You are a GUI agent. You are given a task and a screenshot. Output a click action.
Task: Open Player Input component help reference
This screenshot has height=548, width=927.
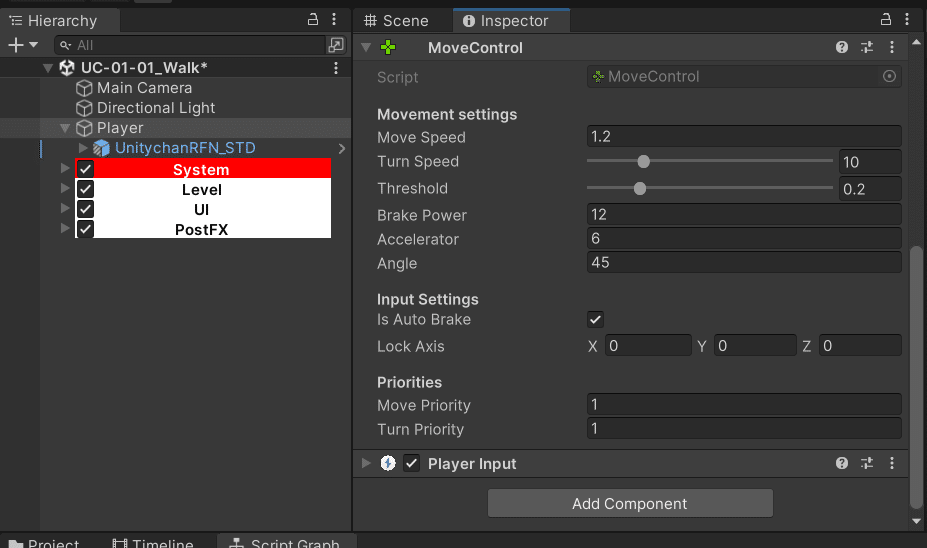coord(842,463)
